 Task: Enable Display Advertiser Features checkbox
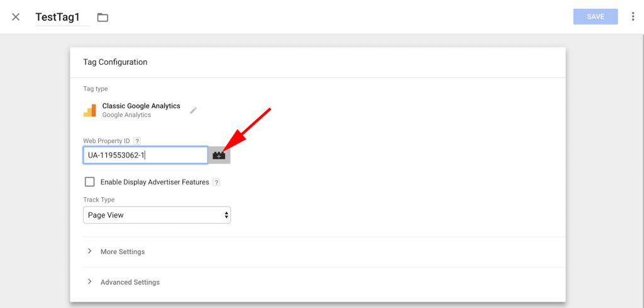pos(89,182)
